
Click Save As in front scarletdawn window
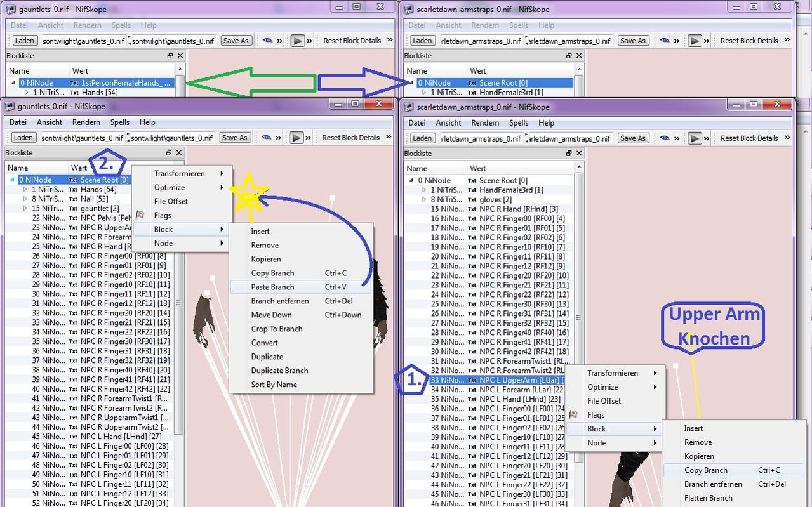click(632, 138)
